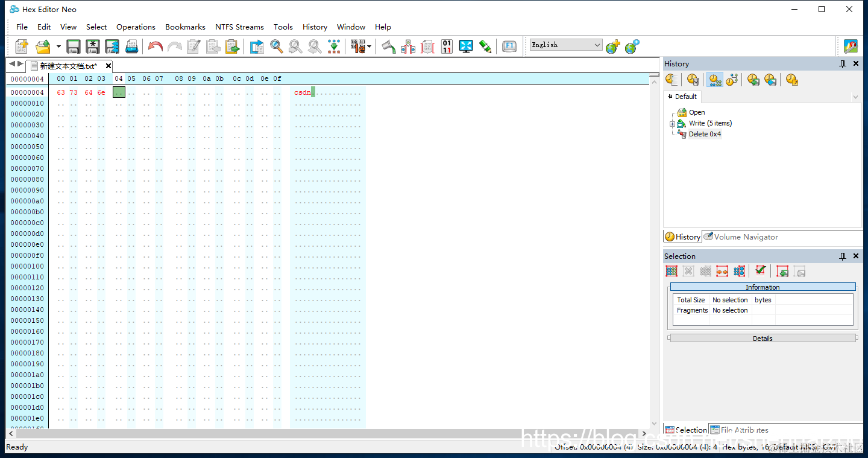
Task: Open the History menu in menu bar
Action: pos(315,27)
